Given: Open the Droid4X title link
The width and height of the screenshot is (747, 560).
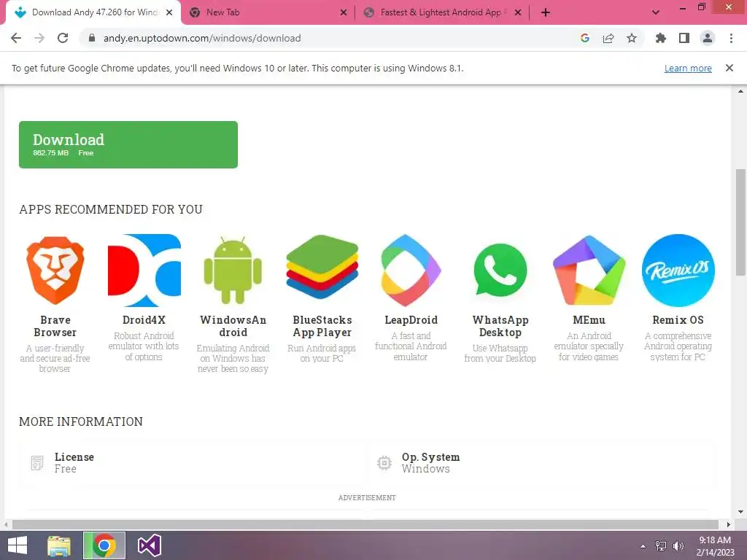Looking at the screenshot, I should 144,320.
